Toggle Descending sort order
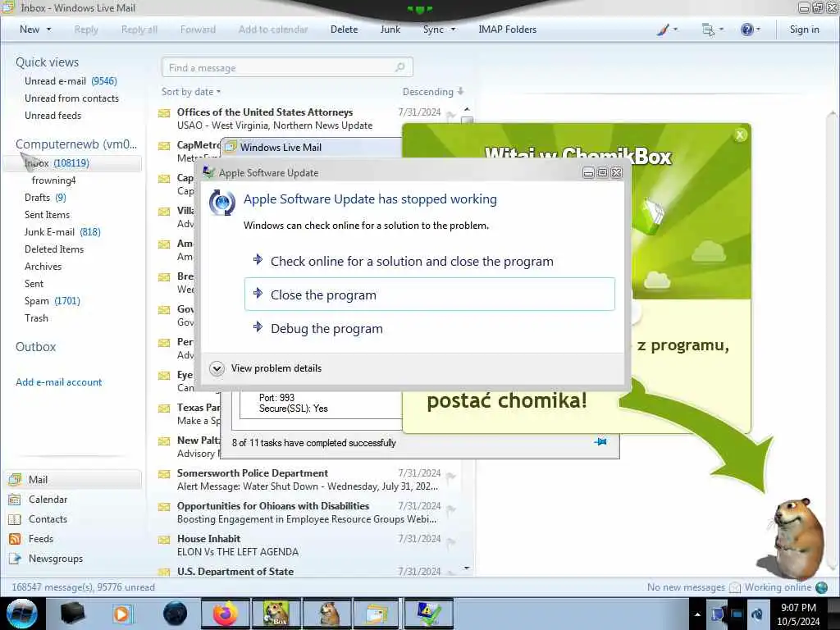 433,92
